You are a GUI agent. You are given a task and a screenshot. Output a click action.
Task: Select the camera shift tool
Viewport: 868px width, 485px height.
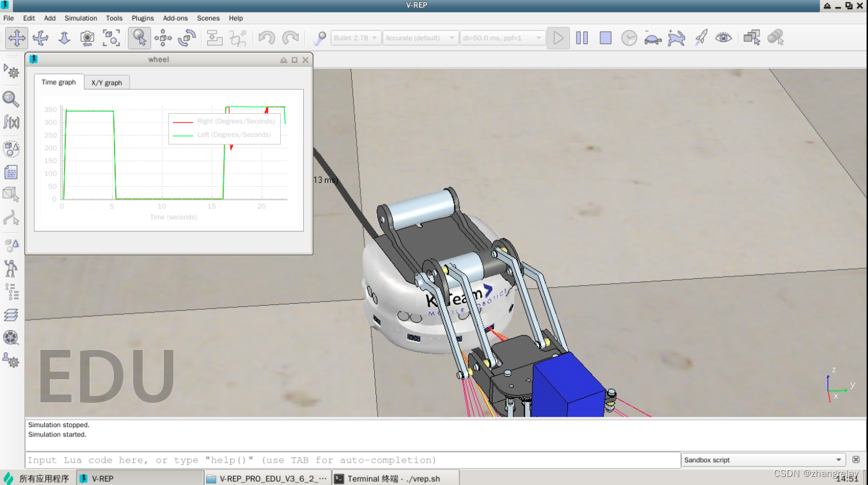tap(64, 38)
